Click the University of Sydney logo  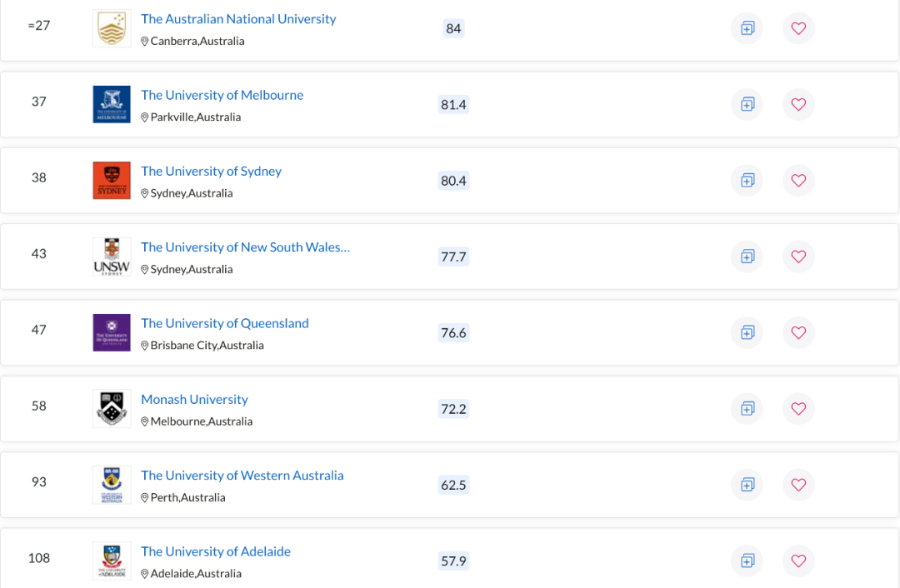pos(112,180)
